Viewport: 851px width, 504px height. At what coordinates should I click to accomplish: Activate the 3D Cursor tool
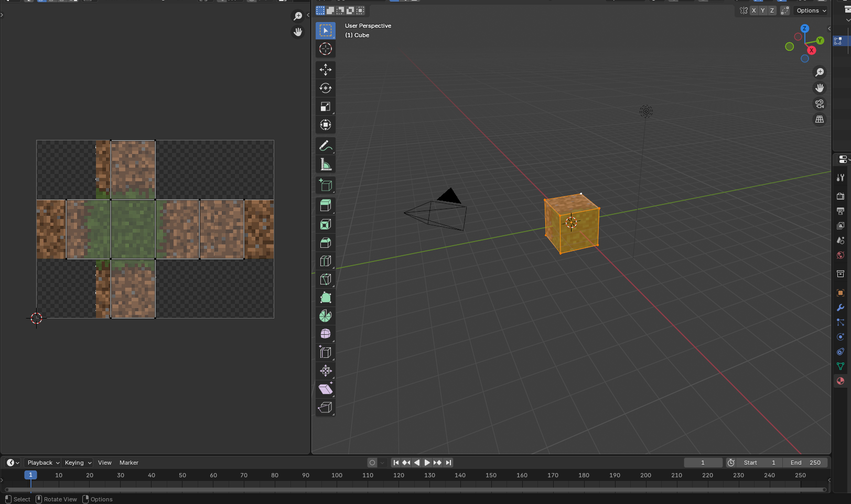point(326,49)
